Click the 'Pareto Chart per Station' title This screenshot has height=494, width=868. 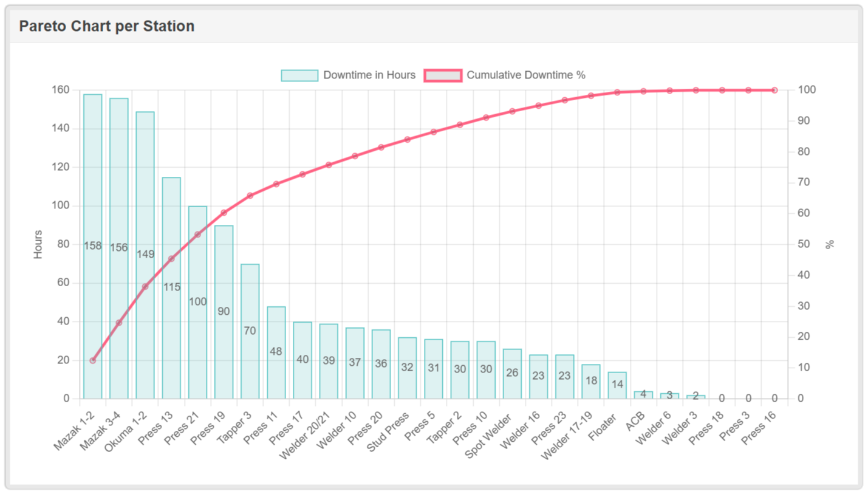coord(106,26)
